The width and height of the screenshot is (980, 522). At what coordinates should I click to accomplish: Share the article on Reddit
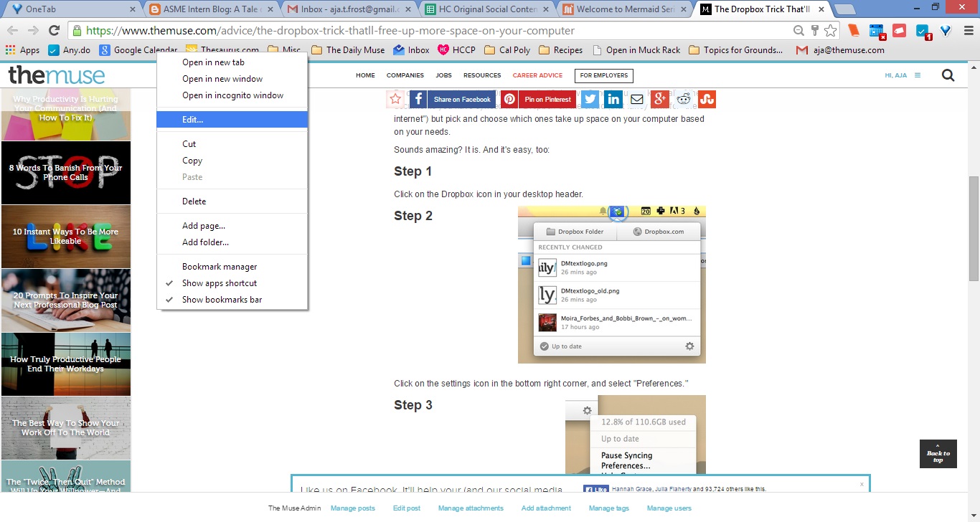684,99
